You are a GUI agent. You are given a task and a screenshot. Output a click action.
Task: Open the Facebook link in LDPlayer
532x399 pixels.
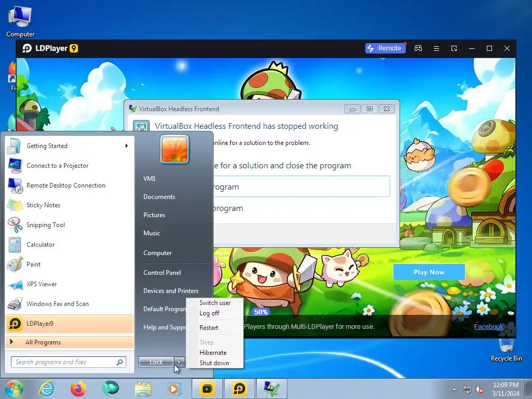(488, 326)
